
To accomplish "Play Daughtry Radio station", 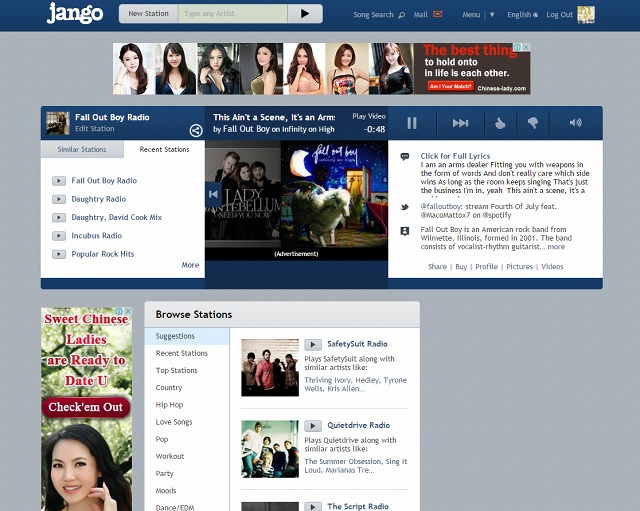I will pyautogui.click(x=59, y=199).
